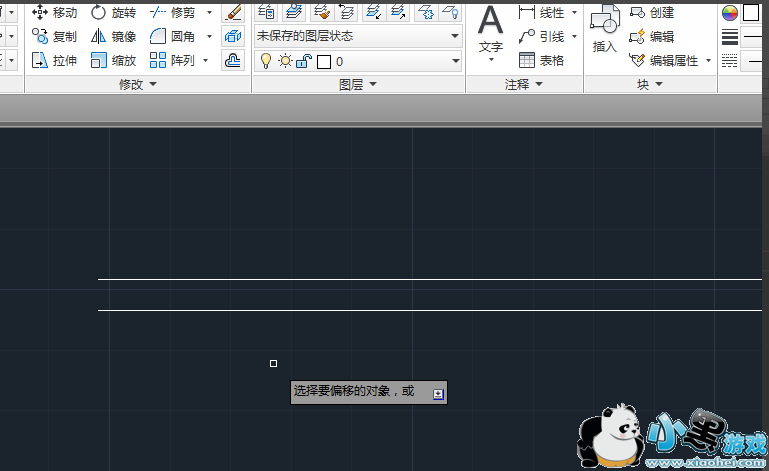Screen dimensions: 769x471
Task: Click the offset command prompt options icon
Action: 438,394
